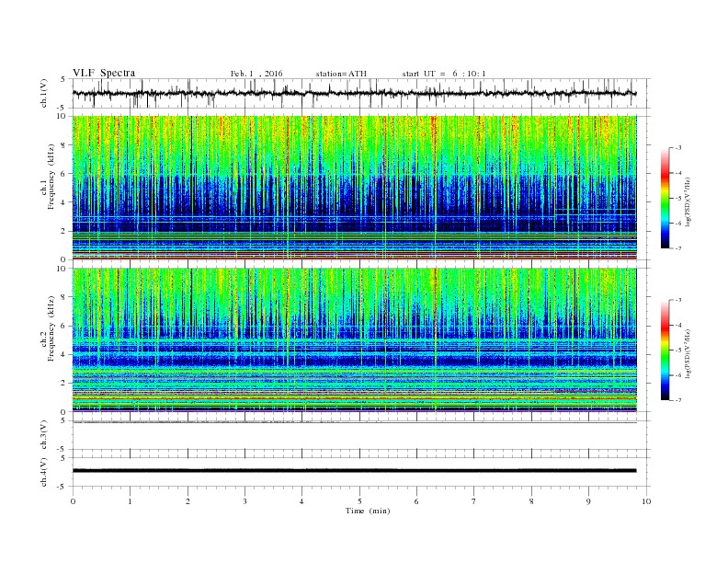Click the ch.1 frequency axis "4" tick label
The height and width of the screenshot is (563, 728).
tap(64, 202)
